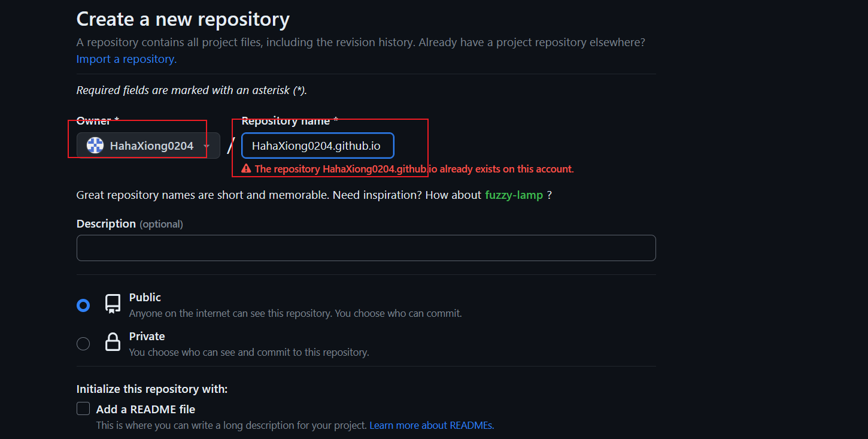Click the Public repository book icon

tap(113, 304)
